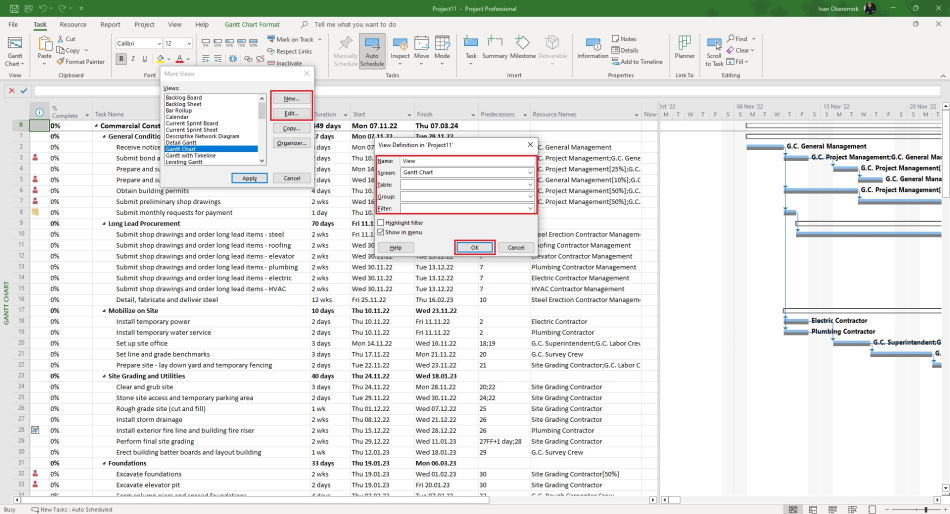
Task: Click the formula bar cancel X icon
Action: click(x=12, y=90)
